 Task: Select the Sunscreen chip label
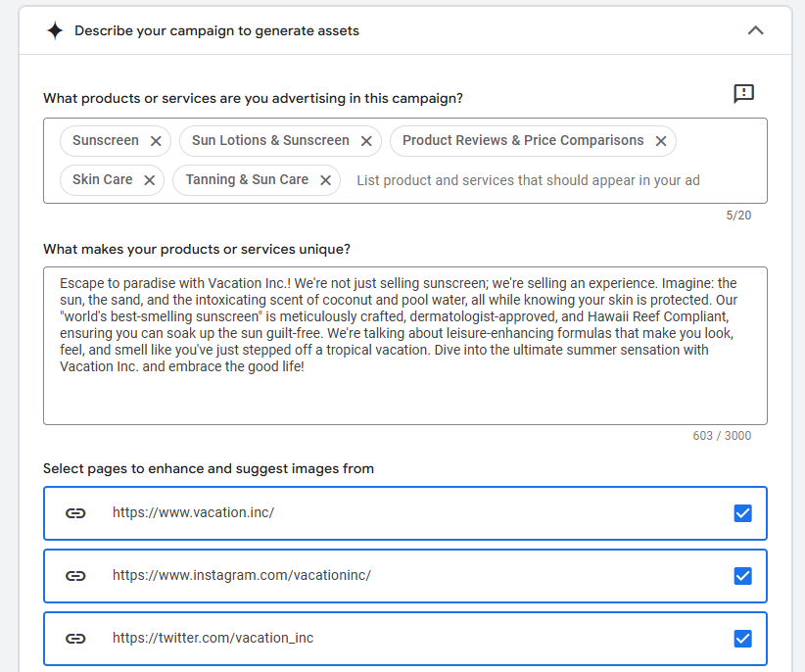106,141
